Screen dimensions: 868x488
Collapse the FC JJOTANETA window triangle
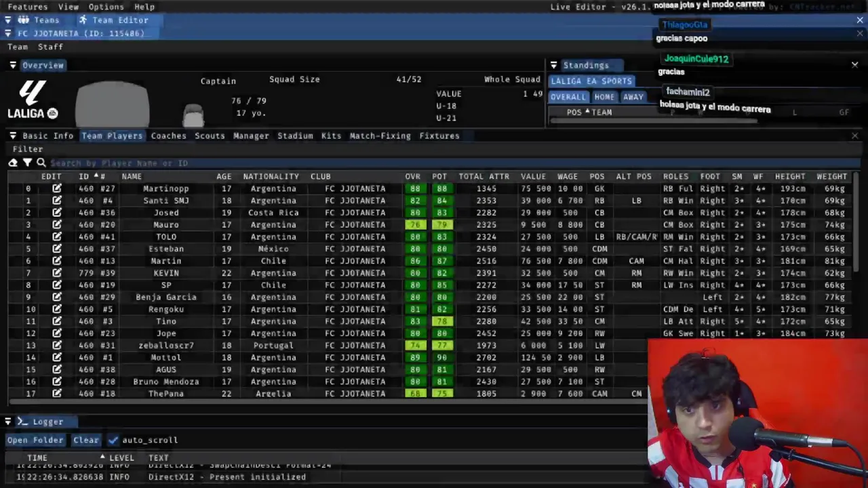(x=8, y=33)
